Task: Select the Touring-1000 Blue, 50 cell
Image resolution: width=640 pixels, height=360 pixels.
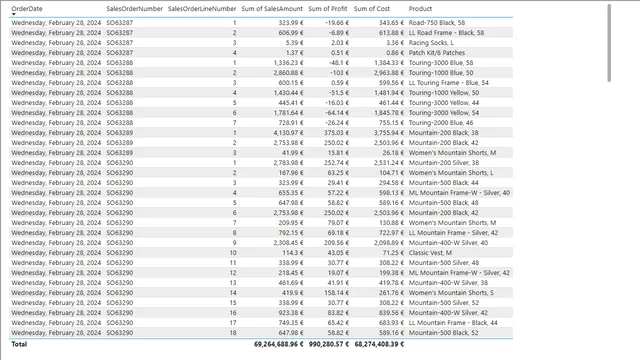Action: (441, 73)
